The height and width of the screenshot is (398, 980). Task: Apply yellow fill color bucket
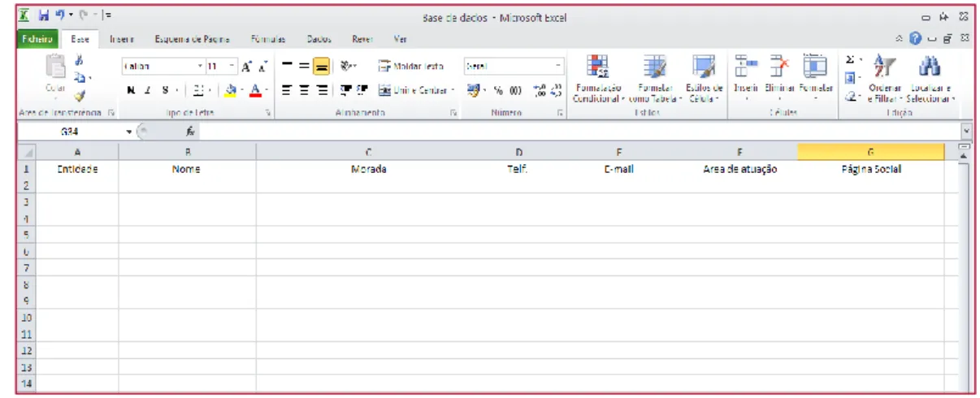click(x=230, y=90)
